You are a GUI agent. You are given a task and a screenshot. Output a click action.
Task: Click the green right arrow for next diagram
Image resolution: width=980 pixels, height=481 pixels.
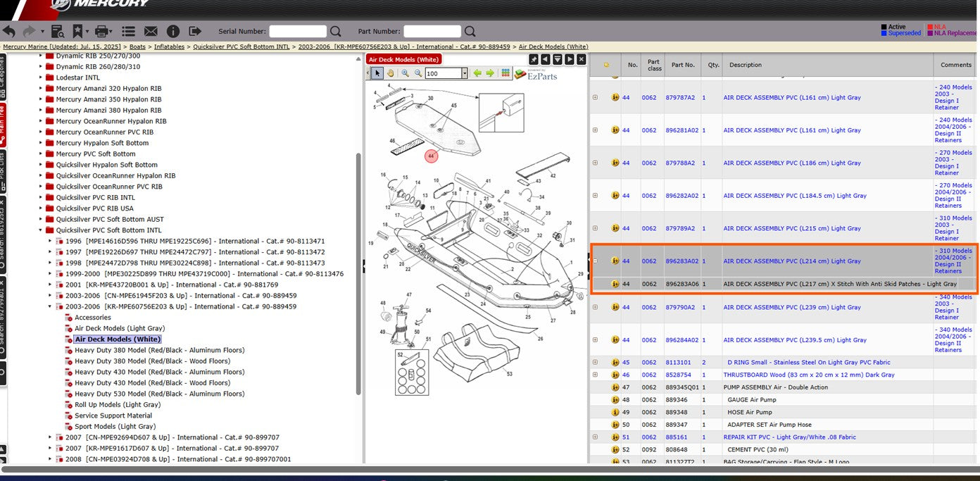pos(490,73)
